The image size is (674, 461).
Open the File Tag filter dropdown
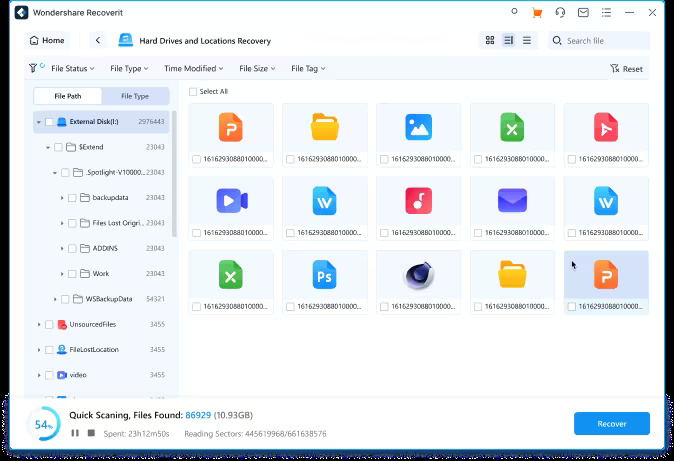click(308, 68)
